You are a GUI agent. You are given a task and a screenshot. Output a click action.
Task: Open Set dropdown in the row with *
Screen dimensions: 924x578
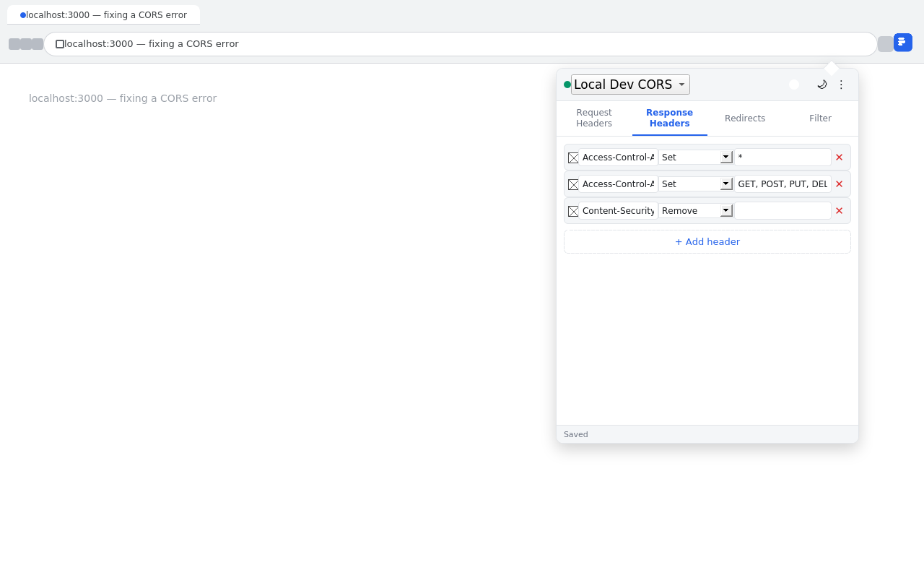point(696,158)
